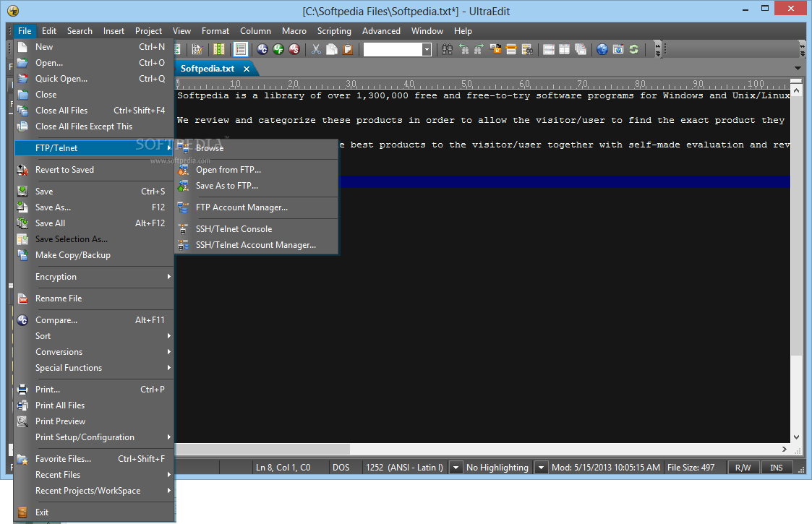Image resolution: width=812 pixels, height=524 pixels.
Task: Open the Scripting menu
Action: click(x=334, y=31)
